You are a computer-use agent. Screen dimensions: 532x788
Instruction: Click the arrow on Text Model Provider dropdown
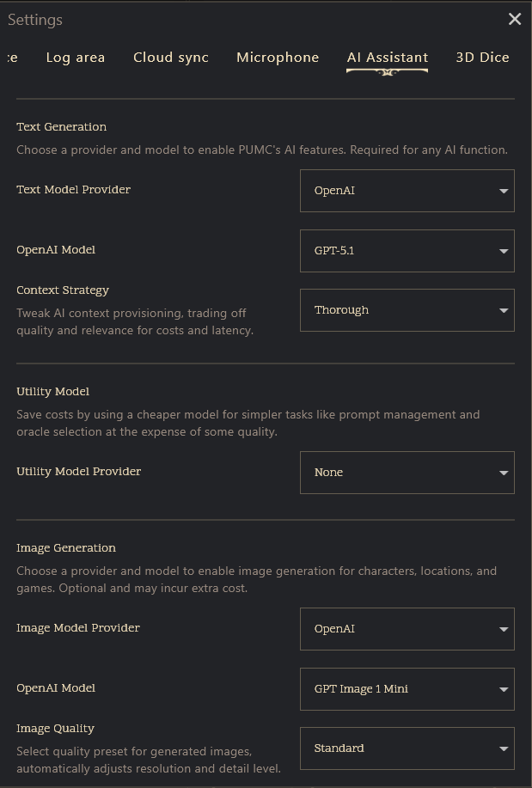(504, 191)
